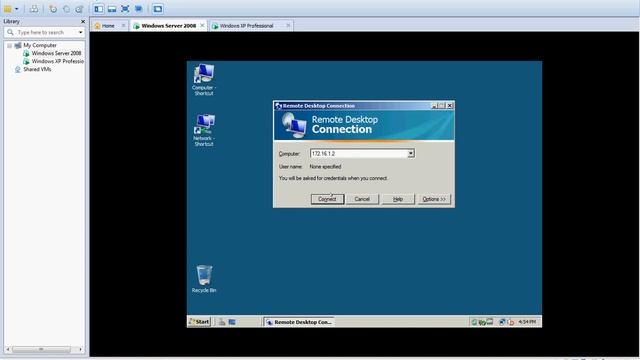Click the Library panel left scroll arrow

coord(8,349)
